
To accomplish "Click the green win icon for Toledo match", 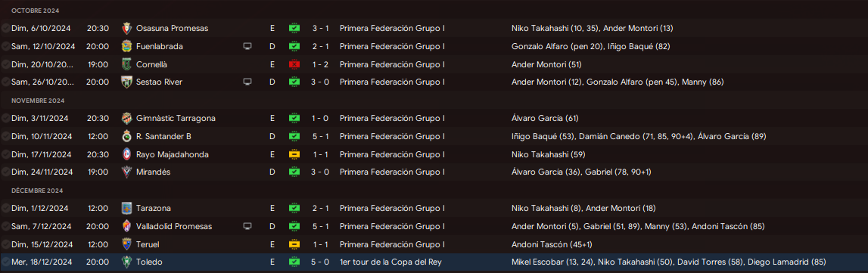I will pos(294,262).
